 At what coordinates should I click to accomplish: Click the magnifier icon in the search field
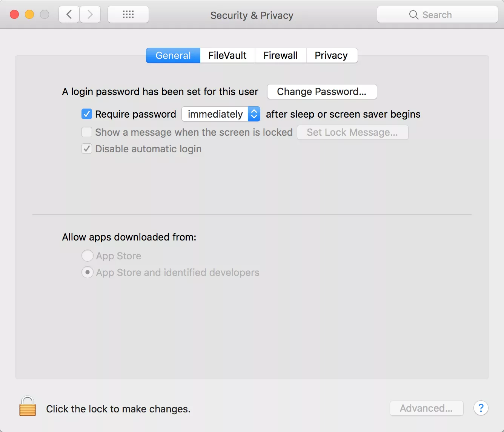point(414,15)
